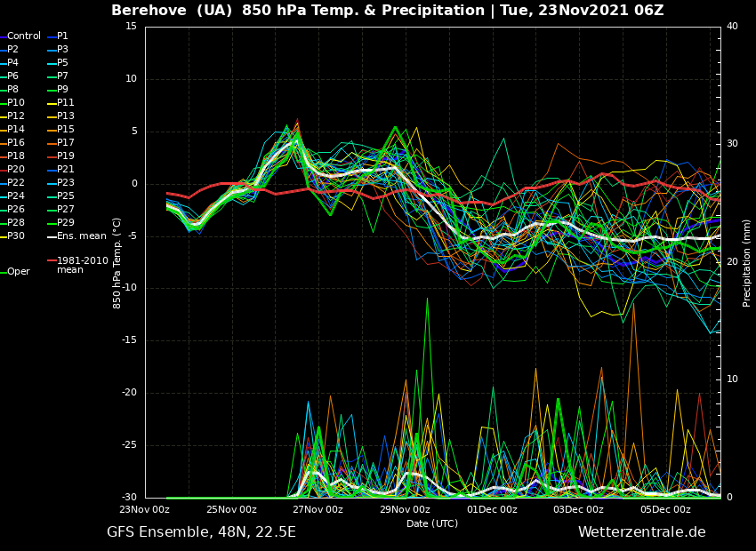The width and height of the screenshot is (756, 551).
Task: Select the Ens. mean legend entry
Action: click(81, 236)
